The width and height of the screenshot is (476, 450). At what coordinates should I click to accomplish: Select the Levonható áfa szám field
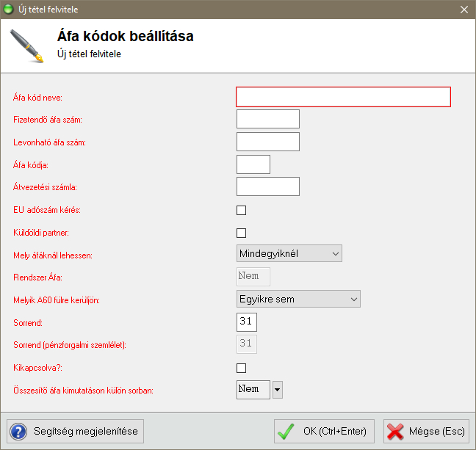tap(268, 142)
